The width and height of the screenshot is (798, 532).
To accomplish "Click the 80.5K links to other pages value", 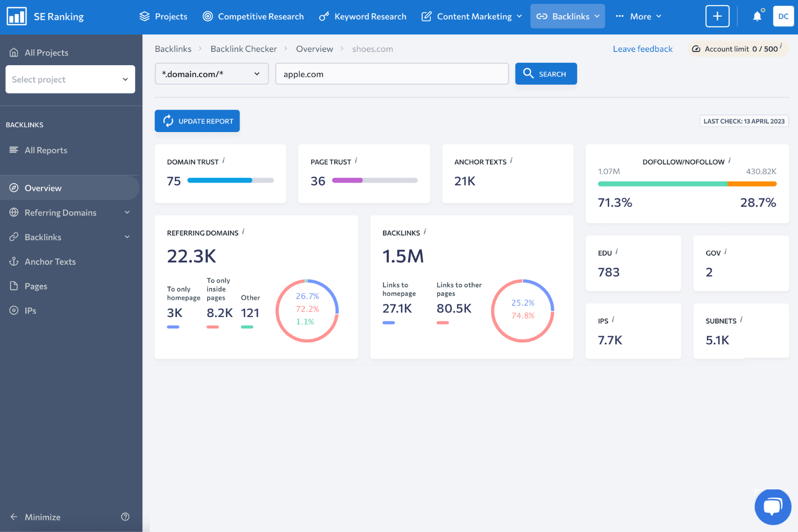I will click(454, 308).
